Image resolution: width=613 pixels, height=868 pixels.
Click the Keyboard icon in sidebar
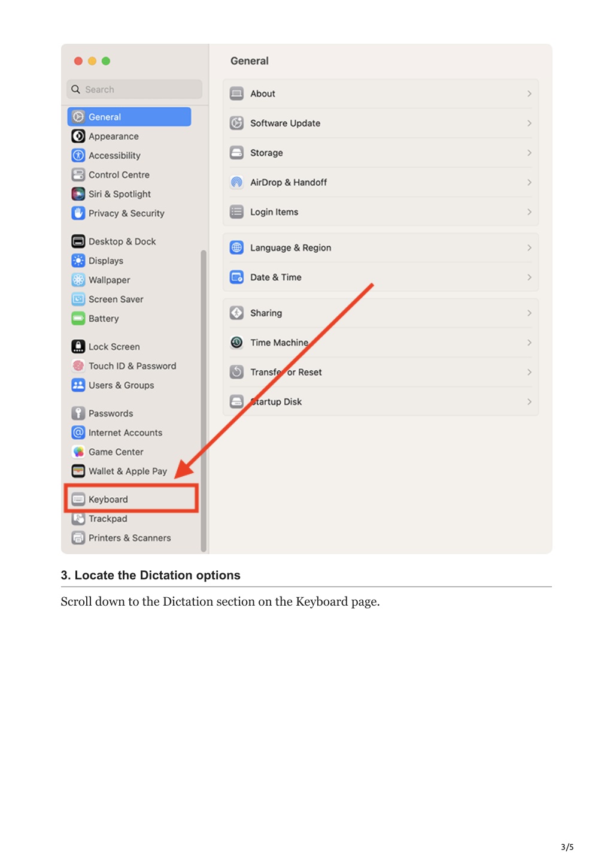pyautogui.click(x=78, y=499)
